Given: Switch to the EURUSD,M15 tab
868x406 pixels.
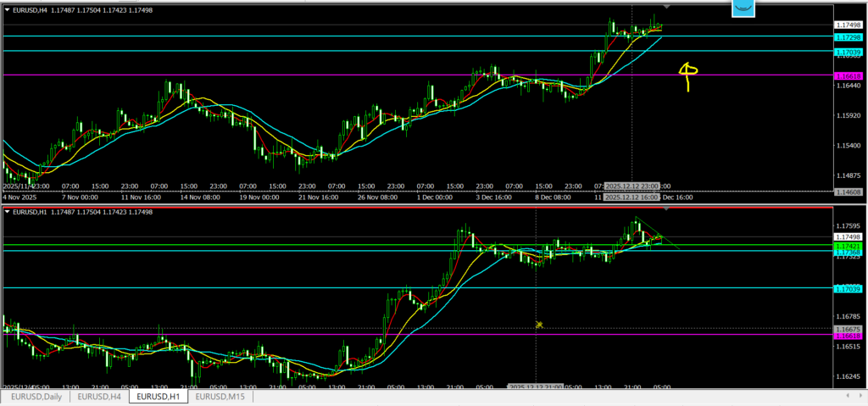Looking at the screenshot, I should (220, 396).
